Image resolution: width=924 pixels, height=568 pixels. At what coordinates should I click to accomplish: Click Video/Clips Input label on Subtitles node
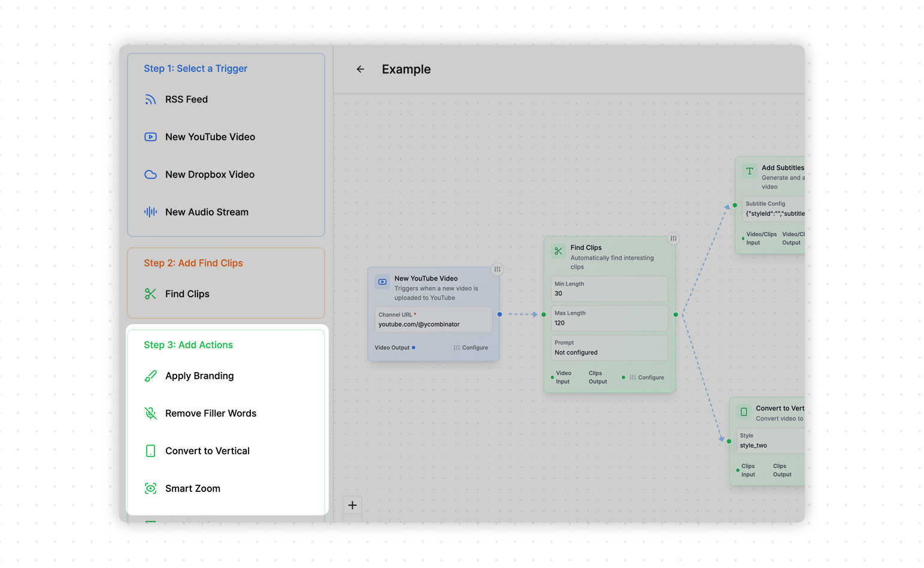(x=762, y=238)
